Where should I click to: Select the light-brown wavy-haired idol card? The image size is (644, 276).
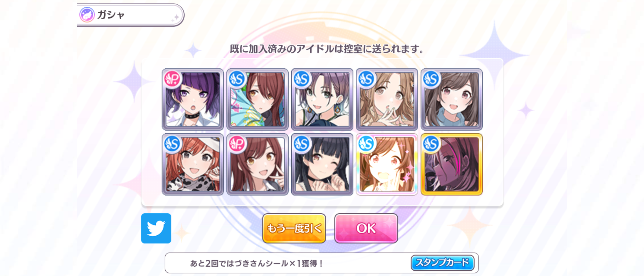coord(387,99)
